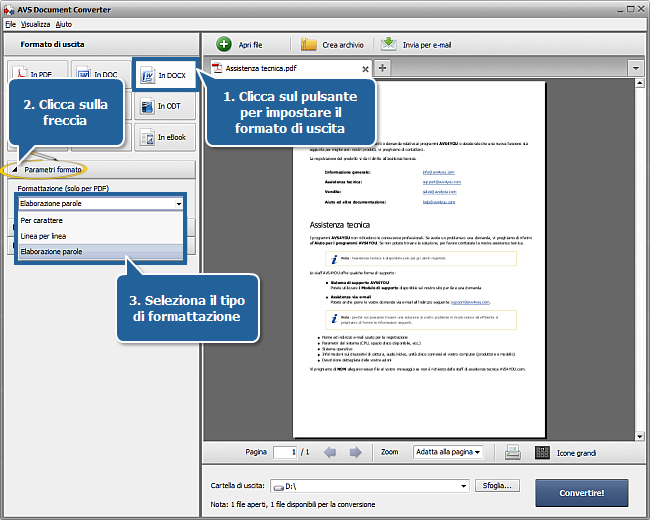
Task: Go to previous page with left arrow
Action: [x=330, y=452]
